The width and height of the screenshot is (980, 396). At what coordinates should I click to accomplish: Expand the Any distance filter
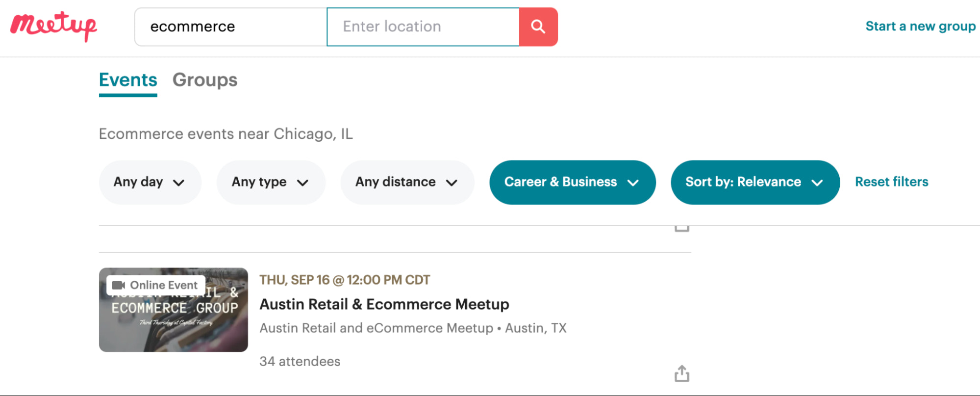pos(406,182)
